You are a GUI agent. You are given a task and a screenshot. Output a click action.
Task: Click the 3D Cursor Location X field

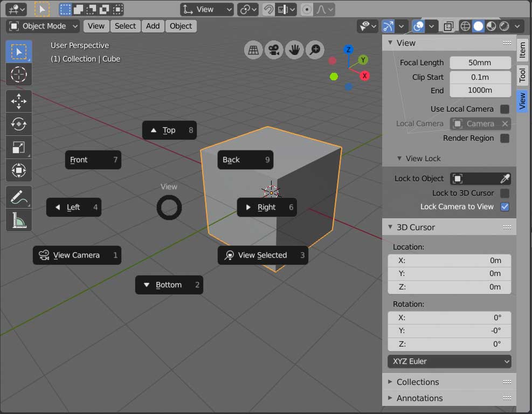tap(449, 260)
